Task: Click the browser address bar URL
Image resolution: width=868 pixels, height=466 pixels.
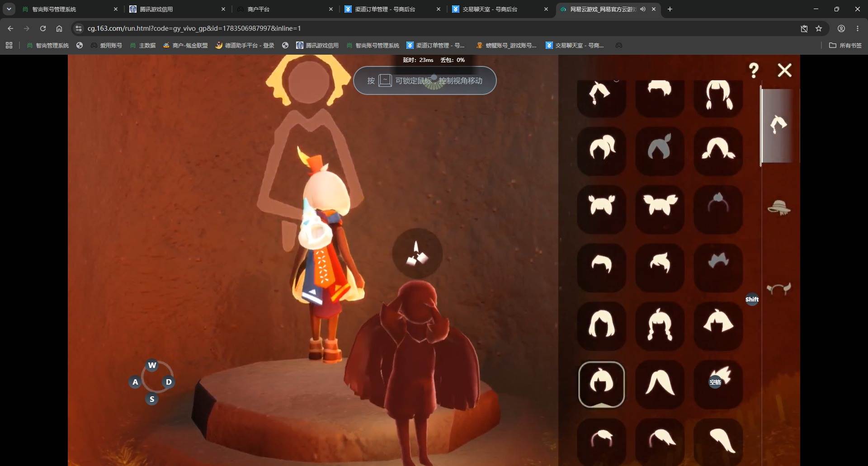Action: coord(194,28)
